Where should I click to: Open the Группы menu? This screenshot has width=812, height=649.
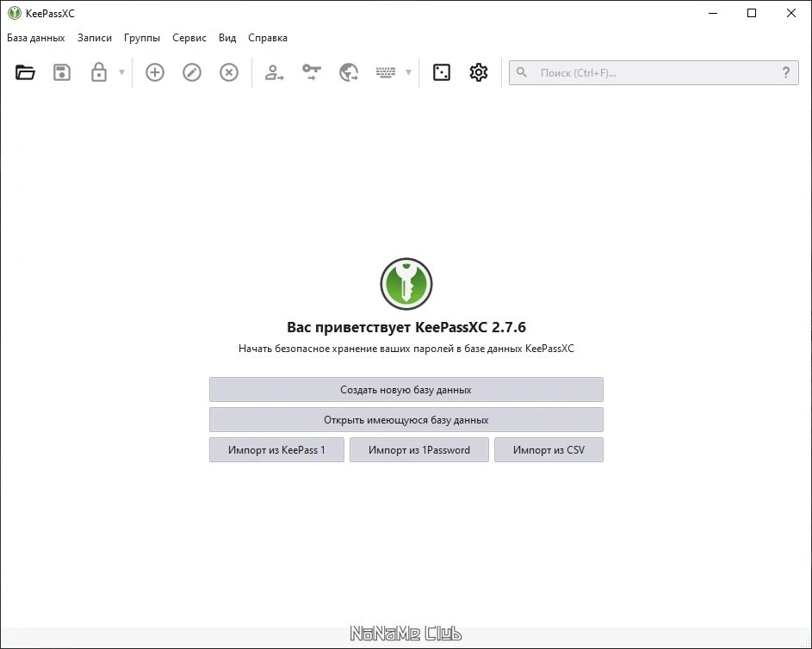tap(142, 38)
